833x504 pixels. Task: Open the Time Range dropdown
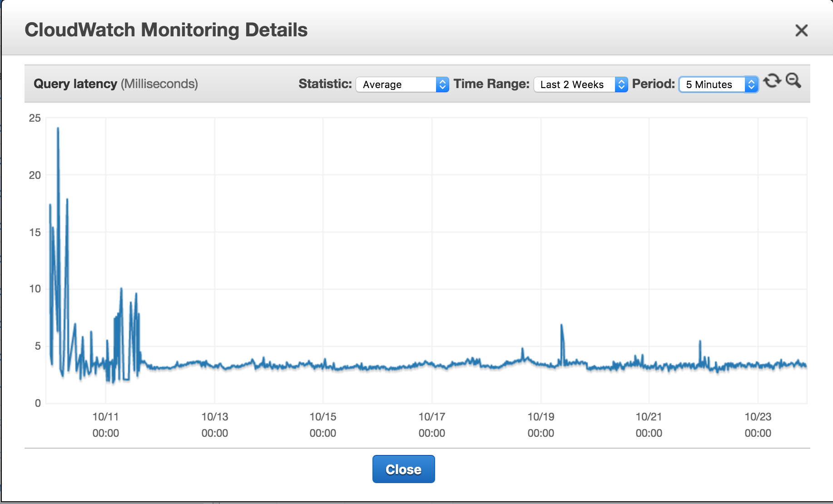coord(581,84)
